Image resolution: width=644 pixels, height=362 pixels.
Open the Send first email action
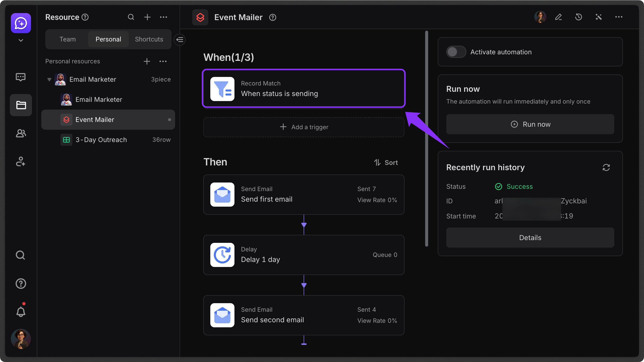(304, 195)
